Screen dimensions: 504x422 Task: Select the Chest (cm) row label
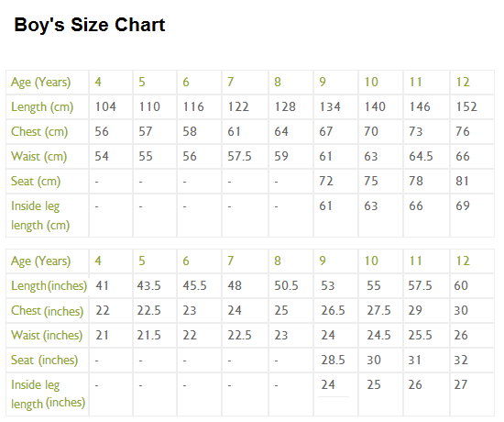tap(39, 132)
